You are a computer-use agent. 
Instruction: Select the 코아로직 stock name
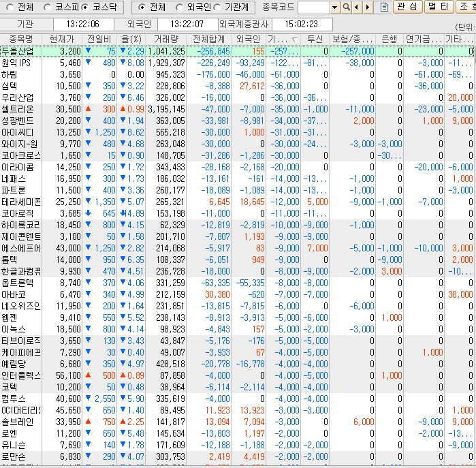[x=17, y=213]
